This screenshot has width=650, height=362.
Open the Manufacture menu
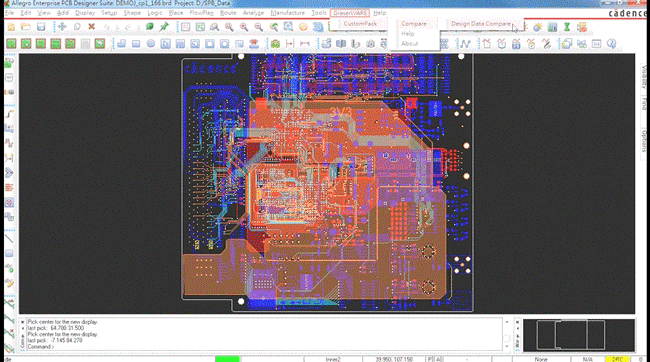pos(287,13)
